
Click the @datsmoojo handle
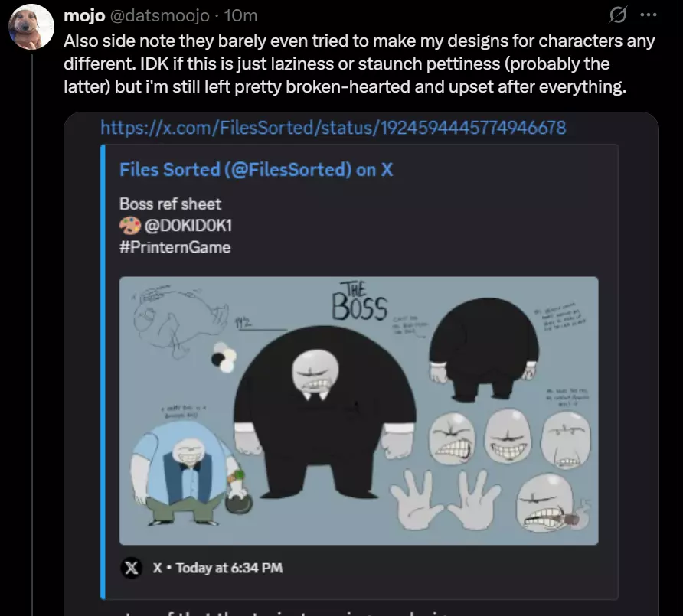pos(159,16)
